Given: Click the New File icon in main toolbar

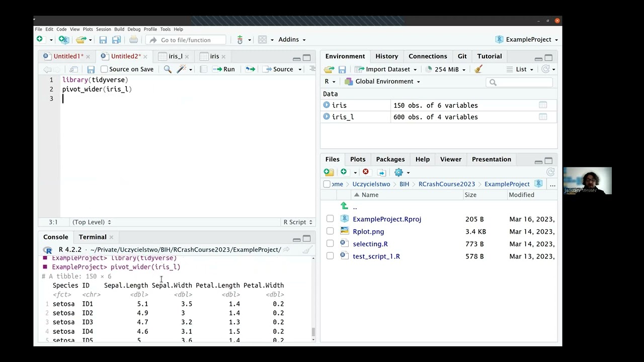Looking at the screenshot, I should [40, 39].
